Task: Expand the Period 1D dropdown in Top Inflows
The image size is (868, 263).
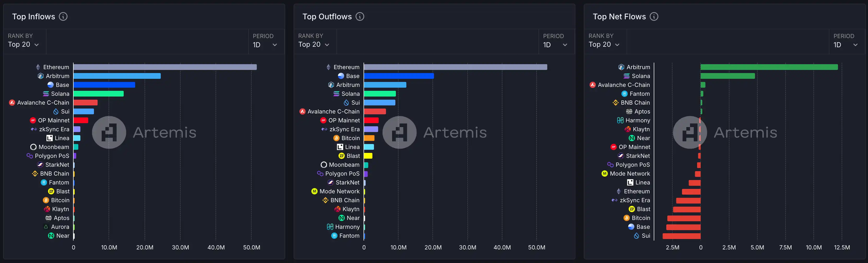Action: pos(265,45)
